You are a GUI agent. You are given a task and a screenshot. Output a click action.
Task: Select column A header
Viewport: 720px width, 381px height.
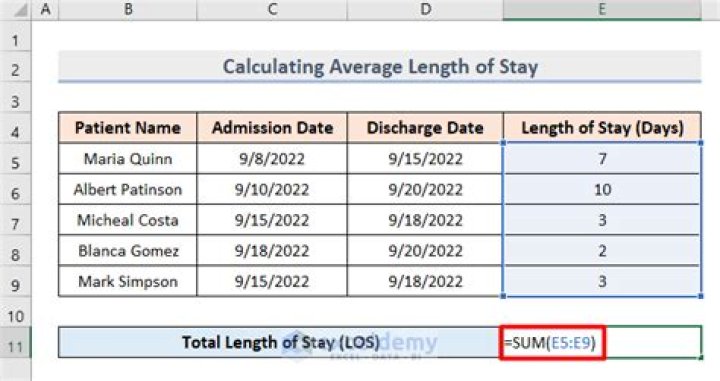45,10
